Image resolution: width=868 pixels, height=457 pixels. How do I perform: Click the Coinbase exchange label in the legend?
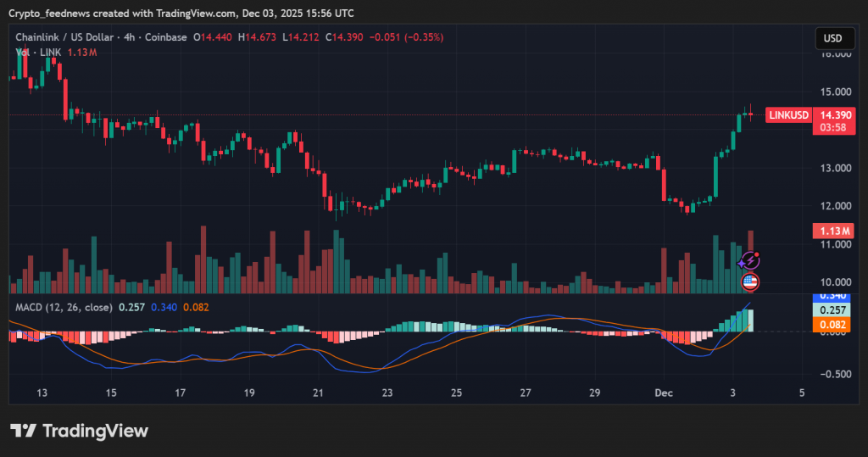point(166,37)
